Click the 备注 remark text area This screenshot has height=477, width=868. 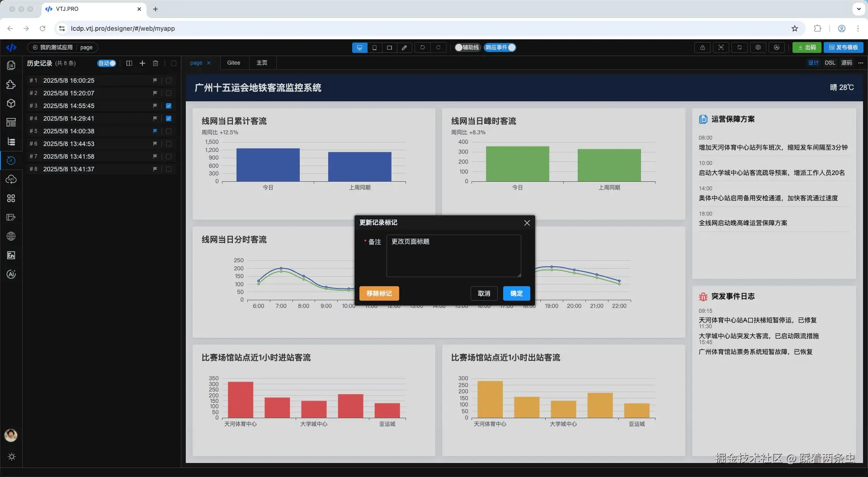pyautogui.click(x=454, y=256)
